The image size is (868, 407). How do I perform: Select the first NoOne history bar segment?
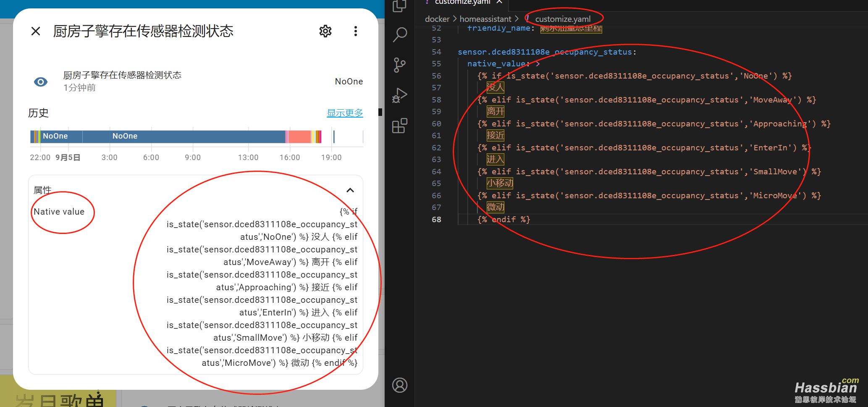point(61,137)
